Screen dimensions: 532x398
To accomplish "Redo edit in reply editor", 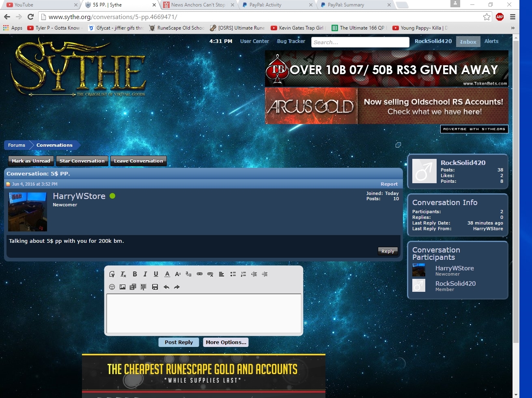I will [177, 287].
